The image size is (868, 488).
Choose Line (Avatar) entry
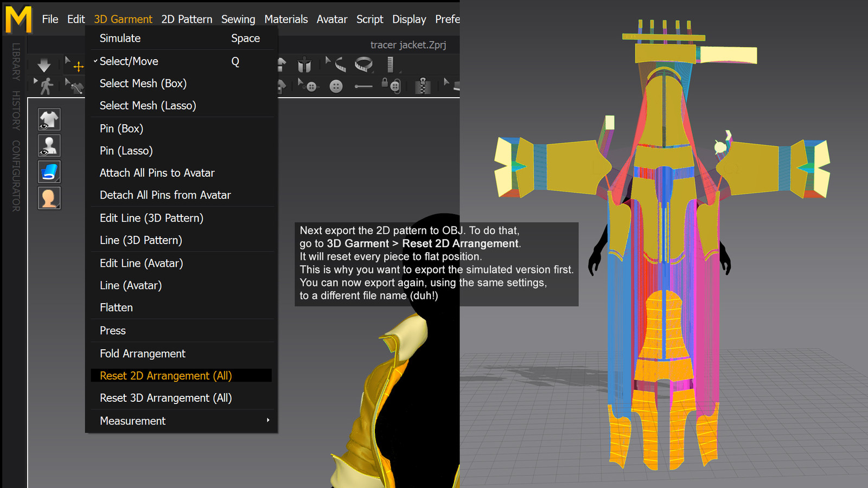(x=181, y=285)
